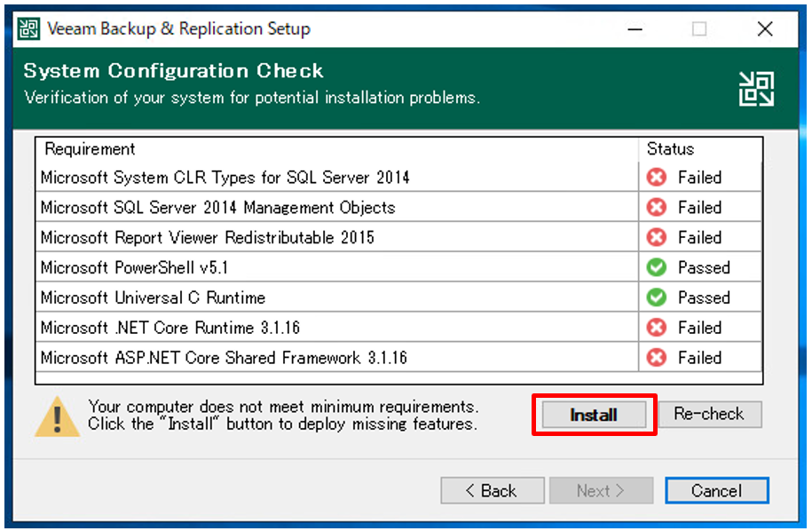Image resolution: width=812 pixels, height=531 pixels.
Task: Click the failed icon for CLR Types row
Action: [656, 178]
